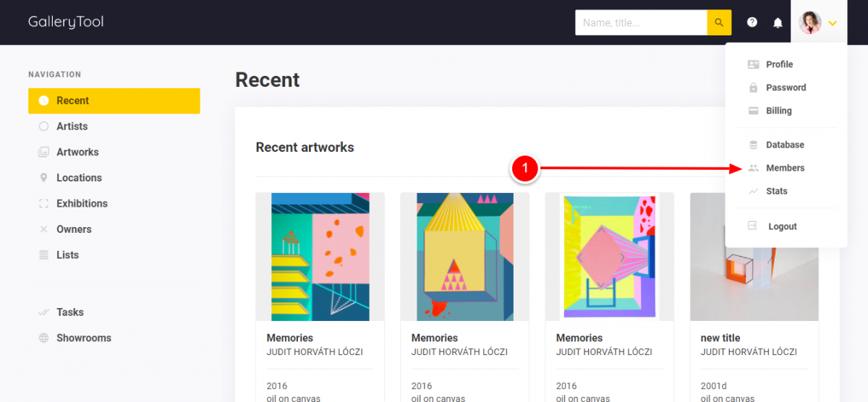Image resolution: width=868 pixels, height=402 pixels.
Task: Focus the Name, title search field
Action: [x=641, y=22]
